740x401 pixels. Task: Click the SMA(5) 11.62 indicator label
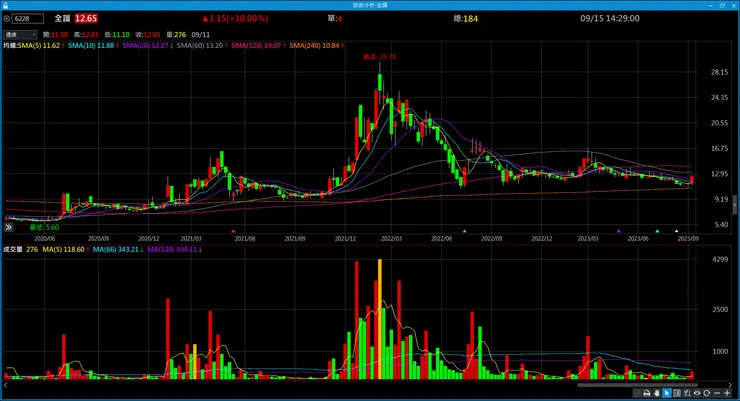click(x=41, y=46)
